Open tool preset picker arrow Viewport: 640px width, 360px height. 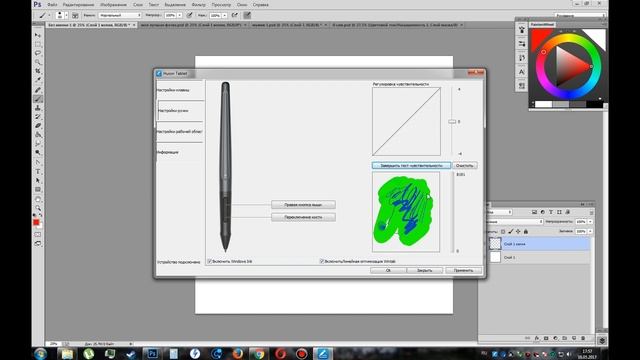click(x=49, y=16)
